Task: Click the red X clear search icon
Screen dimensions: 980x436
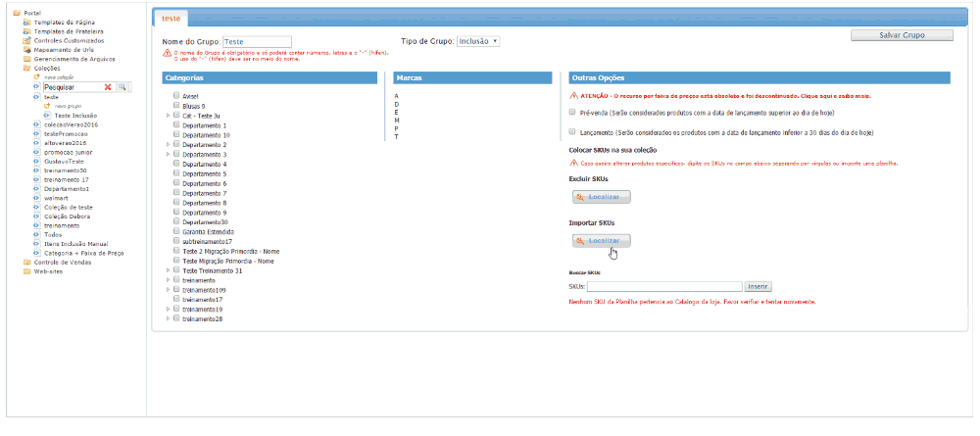Action: point(109,87)
